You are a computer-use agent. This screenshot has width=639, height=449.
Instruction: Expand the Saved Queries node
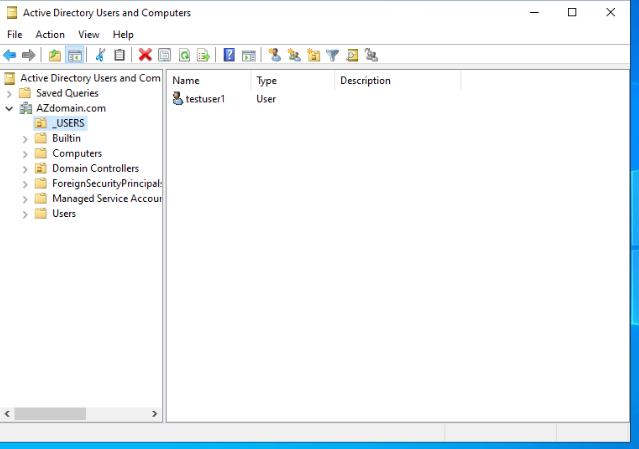[x=9, y=94]
